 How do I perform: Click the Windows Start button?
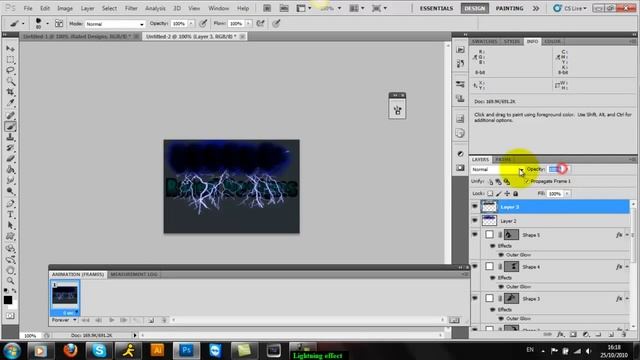point(12,350)
